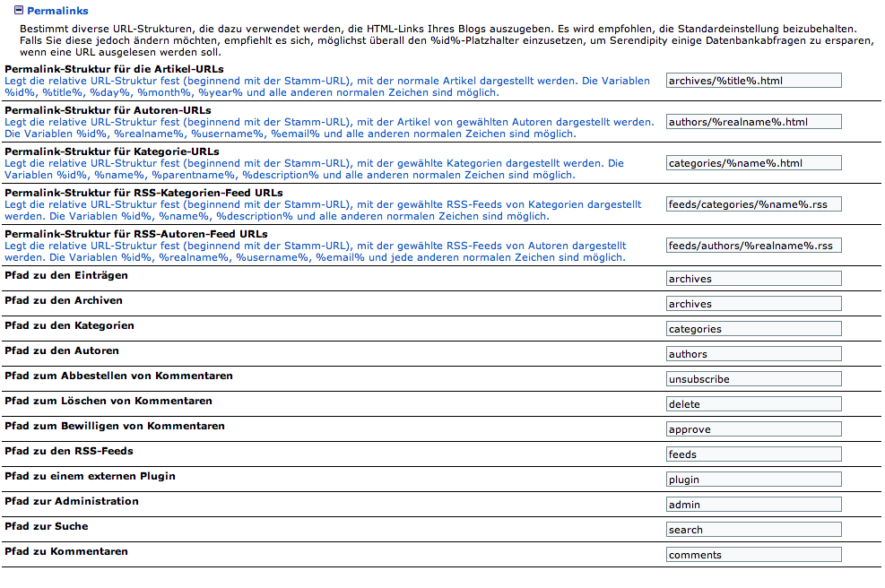Click the Permalink-Struktur für die Artikel-URLs label
Screen dimensions: 885x588
click(x=114, y=69)
